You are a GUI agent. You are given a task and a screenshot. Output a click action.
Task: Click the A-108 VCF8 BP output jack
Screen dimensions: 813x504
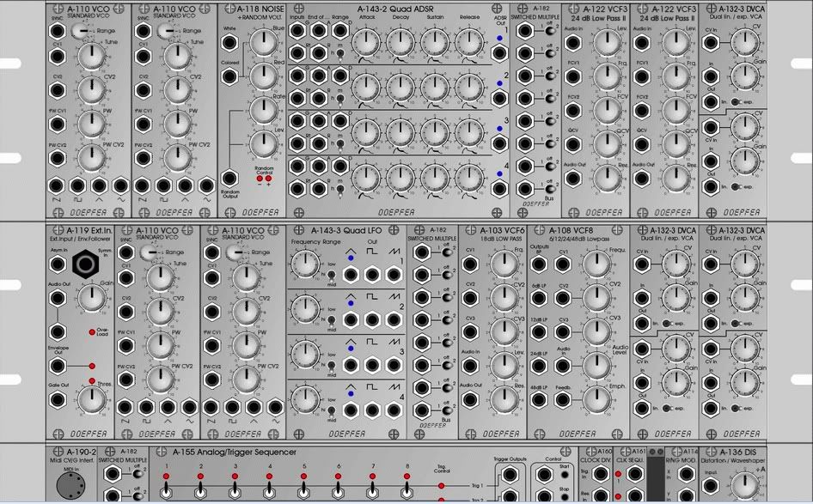(x=539, y=264)
